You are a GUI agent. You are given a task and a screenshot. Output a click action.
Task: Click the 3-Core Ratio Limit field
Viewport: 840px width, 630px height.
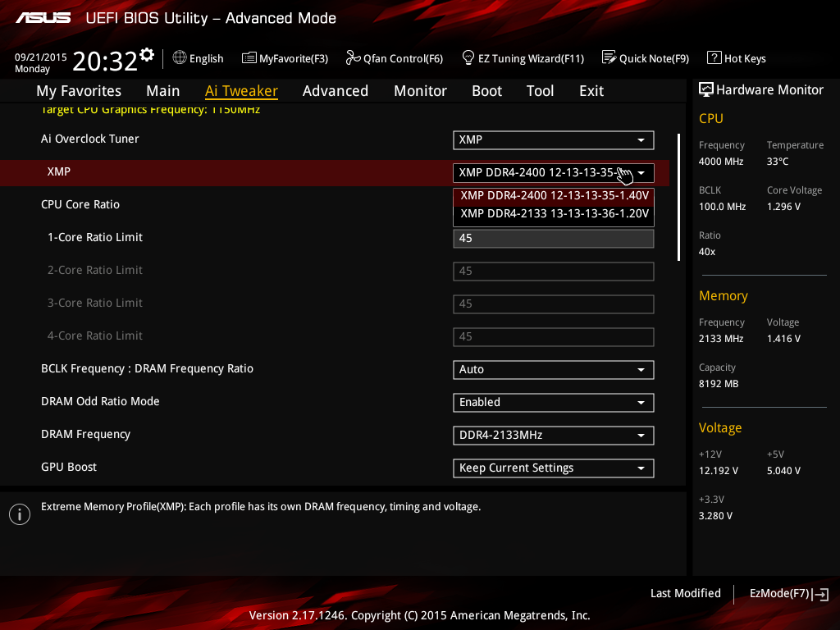coord(554,304)
